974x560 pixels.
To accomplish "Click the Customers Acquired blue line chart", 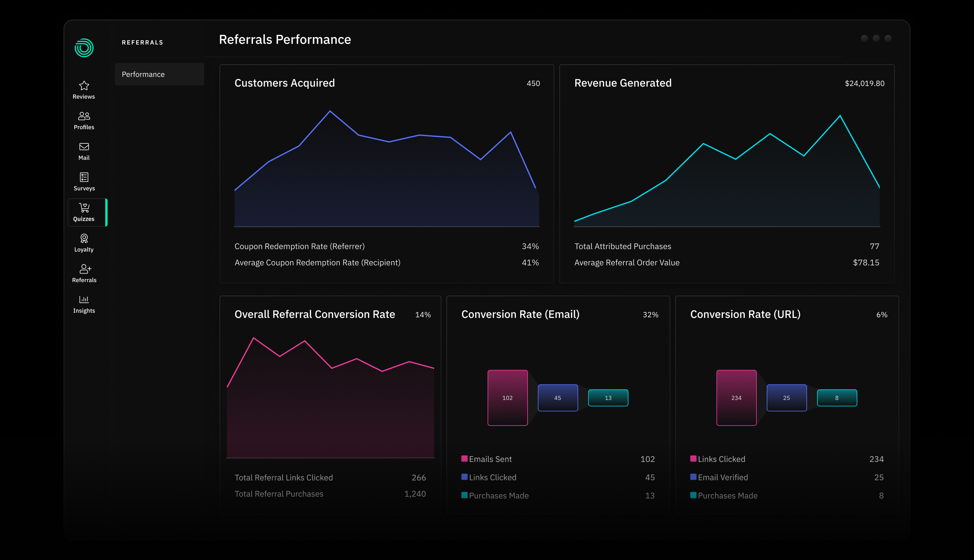I will point(387,168).
